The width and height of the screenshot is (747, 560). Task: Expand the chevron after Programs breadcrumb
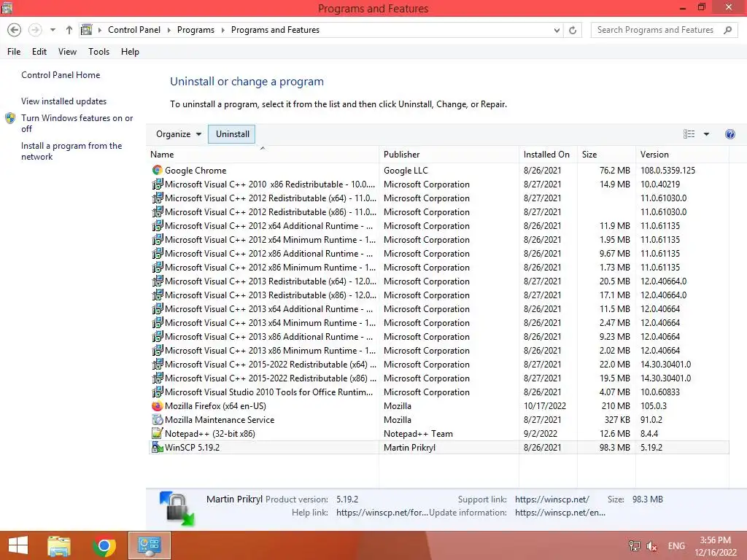coord(222,30)
